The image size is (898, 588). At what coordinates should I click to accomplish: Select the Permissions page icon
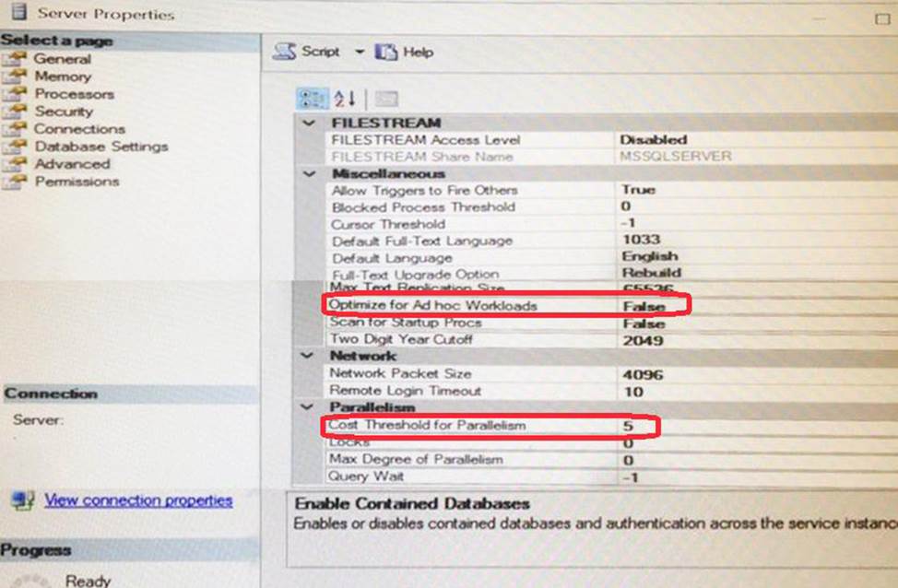(15, 182)
